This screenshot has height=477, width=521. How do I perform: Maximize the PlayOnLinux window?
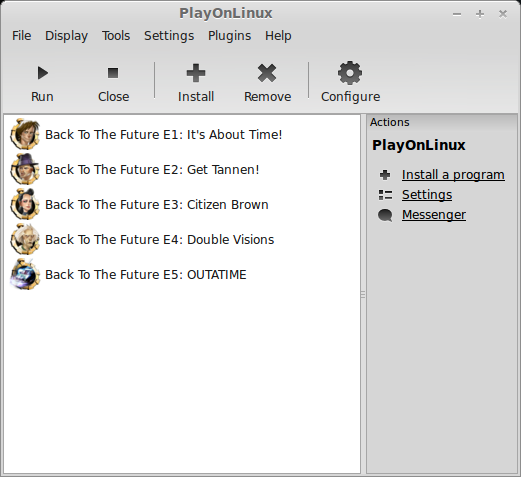click(x=480, y=14)
